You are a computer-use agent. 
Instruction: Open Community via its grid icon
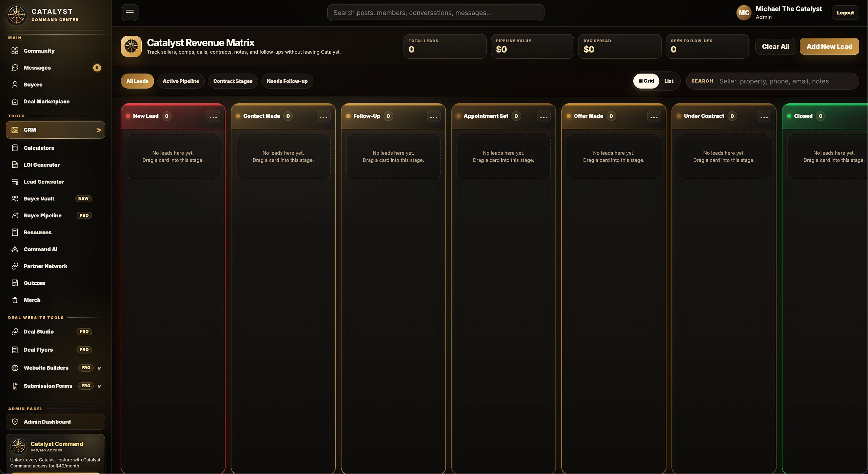(15, 51)
